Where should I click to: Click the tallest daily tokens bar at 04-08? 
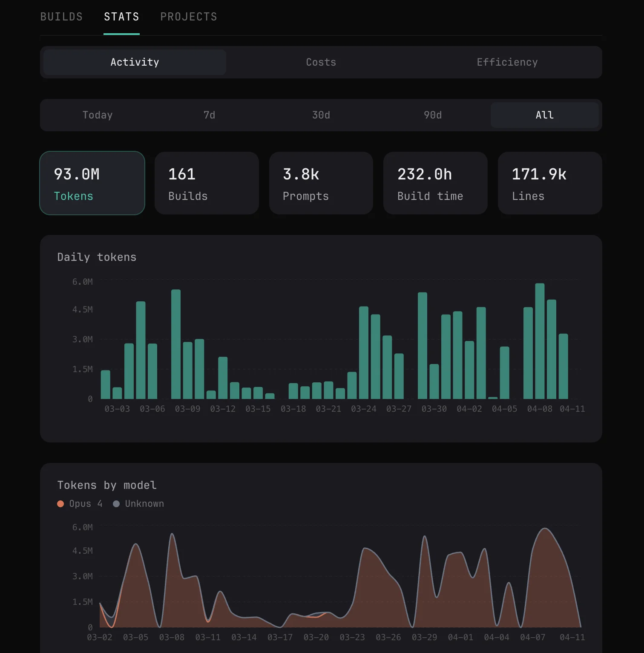pyautogui.click(x=540, y=341)
